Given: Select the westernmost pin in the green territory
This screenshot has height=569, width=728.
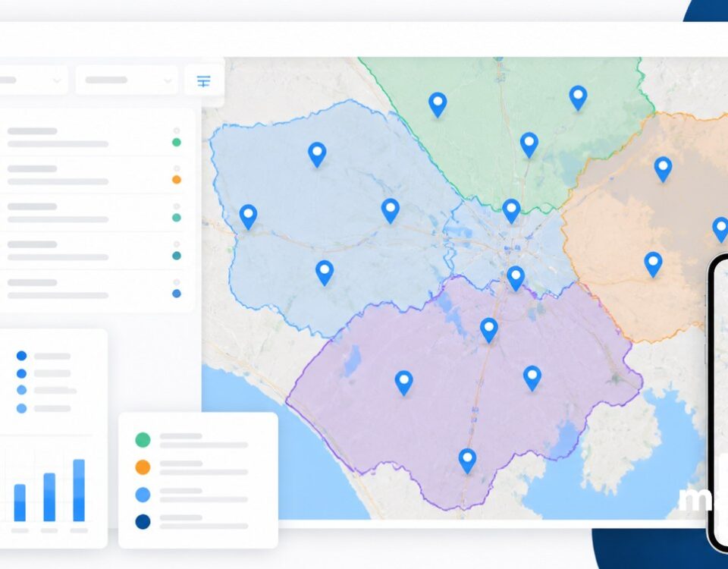Looking at the screenshot, I should tap(438, 105).
